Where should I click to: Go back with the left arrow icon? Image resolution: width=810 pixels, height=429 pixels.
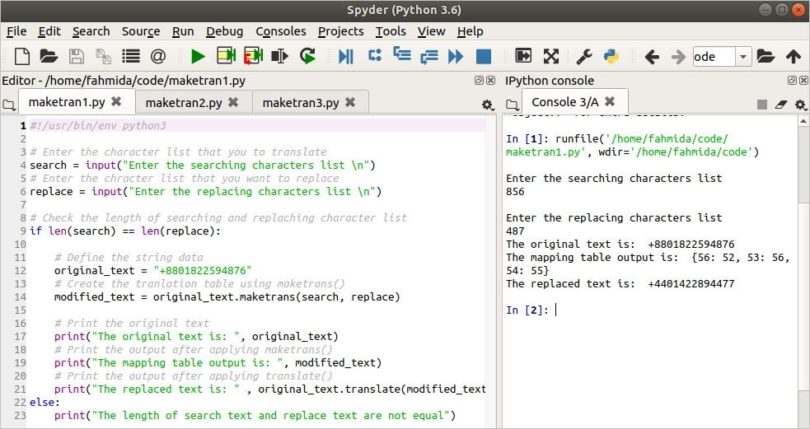click(x=652, y=56)
